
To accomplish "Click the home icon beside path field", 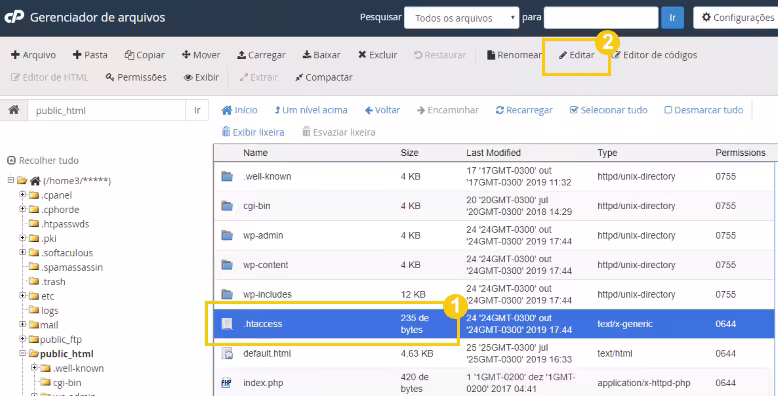I will coord(14,110).
